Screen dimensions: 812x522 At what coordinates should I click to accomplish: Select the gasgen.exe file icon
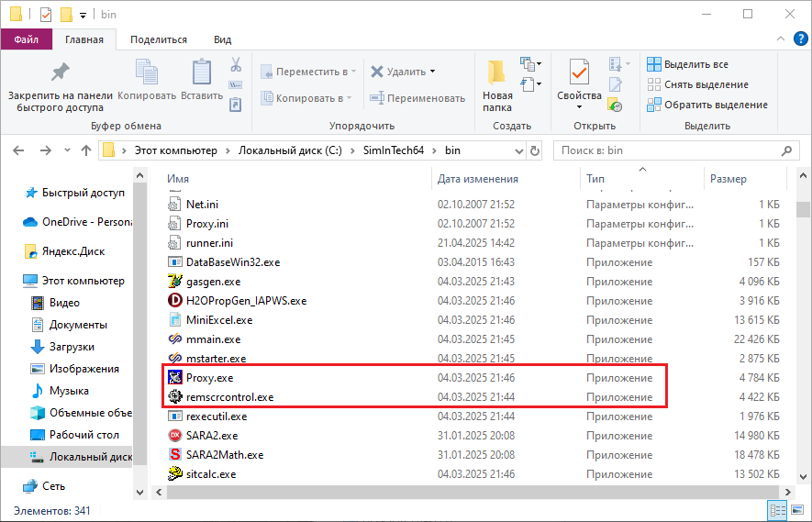click(x=175, y=282)
